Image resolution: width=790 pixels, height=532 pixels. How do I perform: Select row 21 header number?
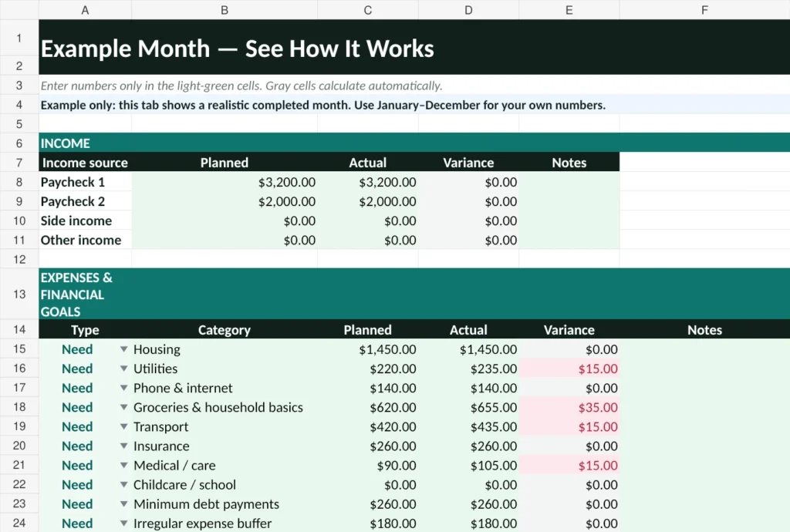pos(19,465)
